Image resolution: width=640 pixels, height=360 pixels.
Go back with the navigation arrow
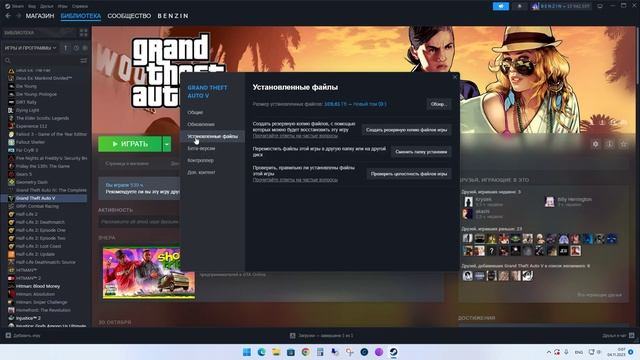8,16
